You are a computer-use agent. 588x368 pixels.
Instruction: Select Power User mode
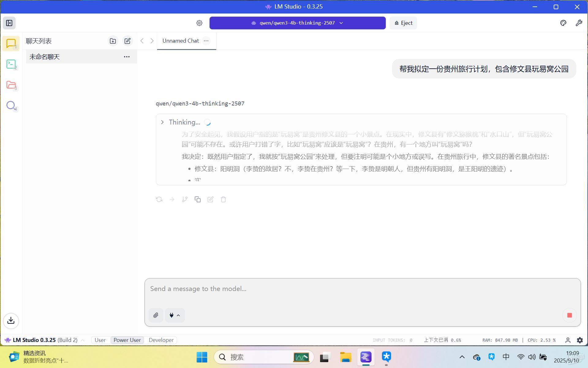click(127, 340)
